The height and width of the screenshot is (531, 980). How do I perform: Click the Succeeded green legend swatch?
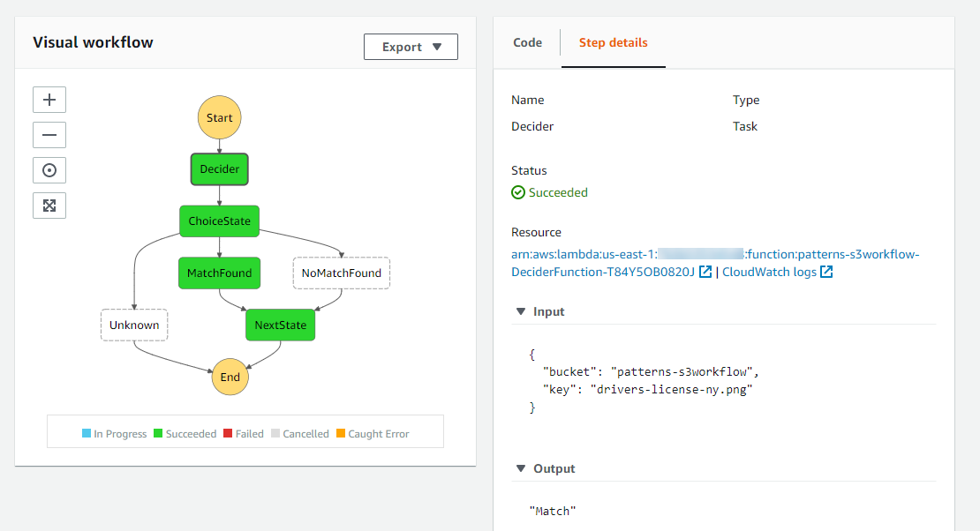point(158,433)
